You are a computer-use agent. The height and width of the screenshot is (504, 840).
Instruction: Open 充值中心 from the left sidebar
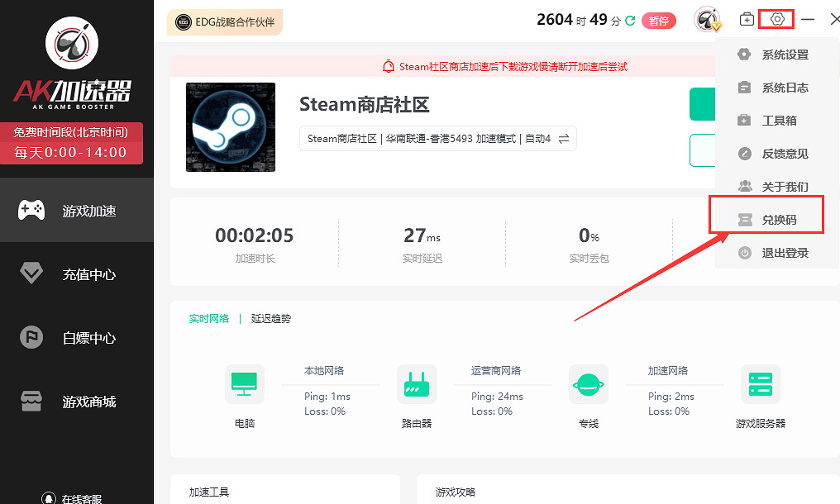pyautogui.click(x=76, y=273)
